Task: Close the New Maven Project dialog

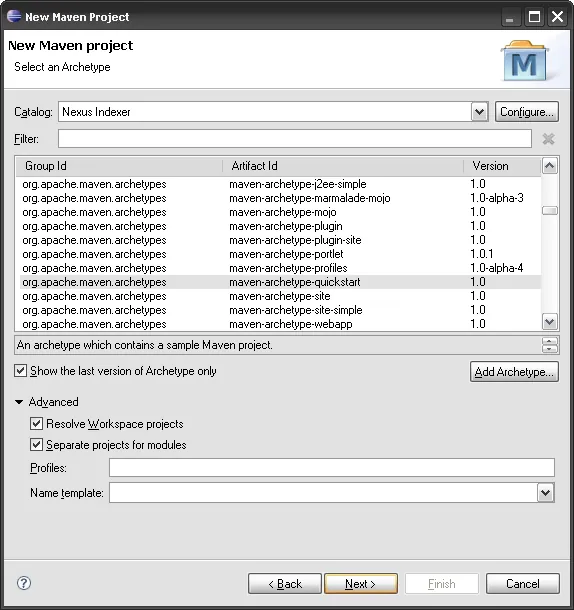Action: pyautogui.click(x=557, y=17)
